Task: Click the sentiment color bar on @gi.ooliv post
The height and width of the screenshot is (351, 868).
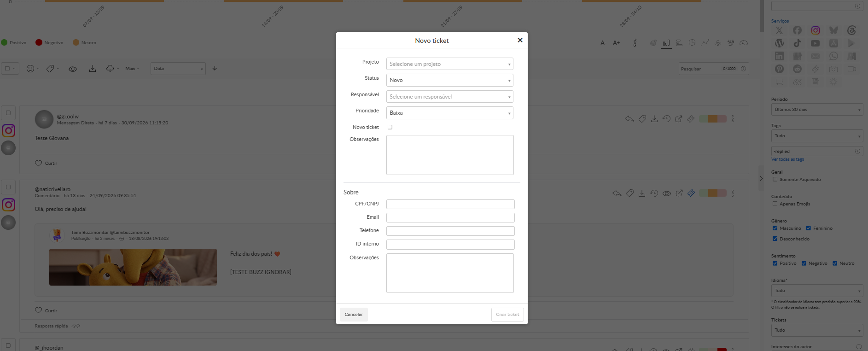Action: coord(713,119)
